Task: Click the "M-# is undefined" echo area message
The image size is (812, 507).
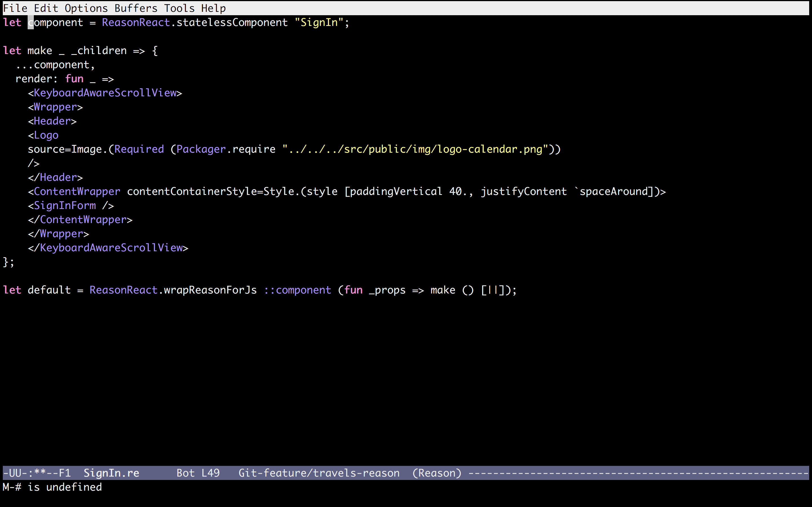Action: 52,487
